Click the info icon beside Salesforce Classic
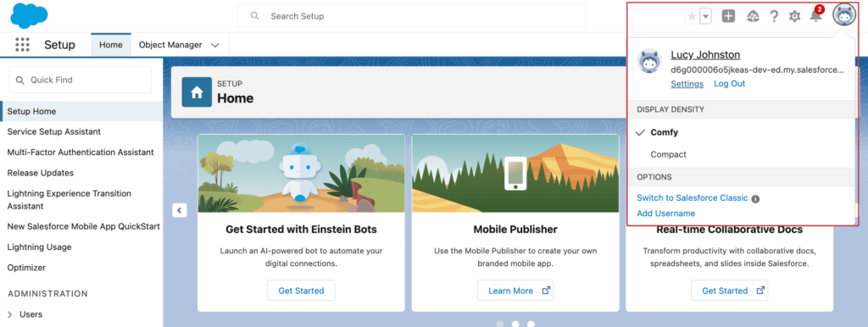The height and width of the screenshot is (327, 868). (755, 198)
